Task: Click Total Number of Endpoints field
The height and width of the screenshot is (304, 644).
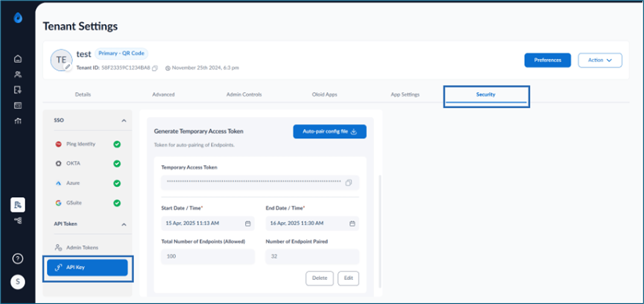Action: click(208, 257)
